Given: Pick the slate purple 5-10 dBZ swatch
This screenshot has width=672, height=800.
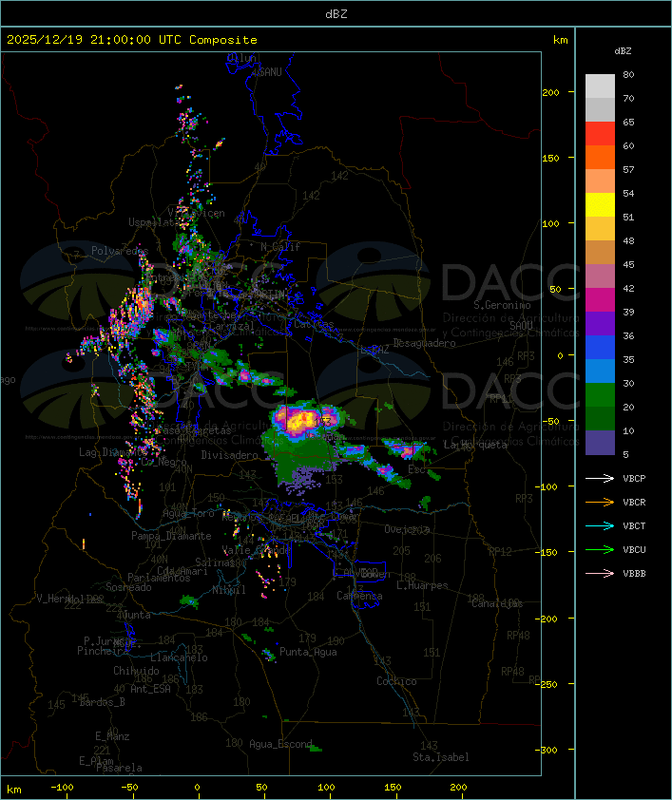Looking at the screenshot, I should point(600,443).
